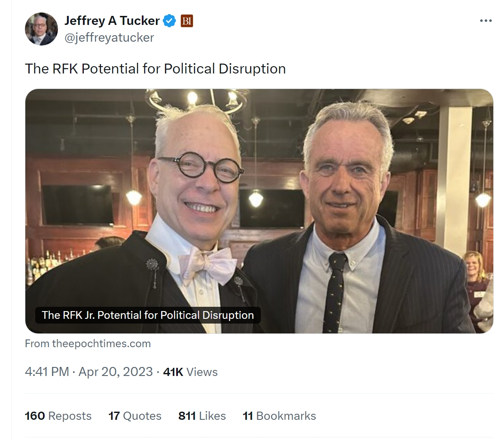Click the RFK Jr. headline overlay caption
The height and width of the screenshot is (440, 504).
[148, 315]
